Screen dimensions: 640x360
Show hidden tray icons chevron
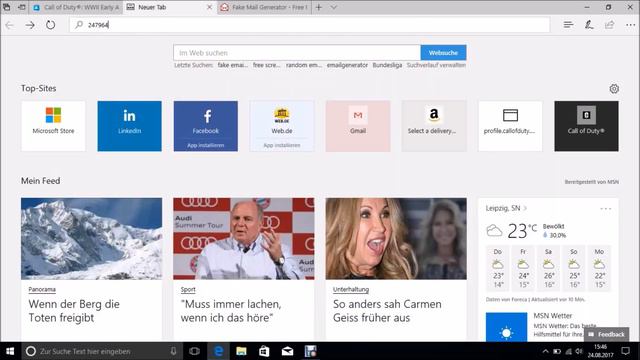click(x=545, y=351)
